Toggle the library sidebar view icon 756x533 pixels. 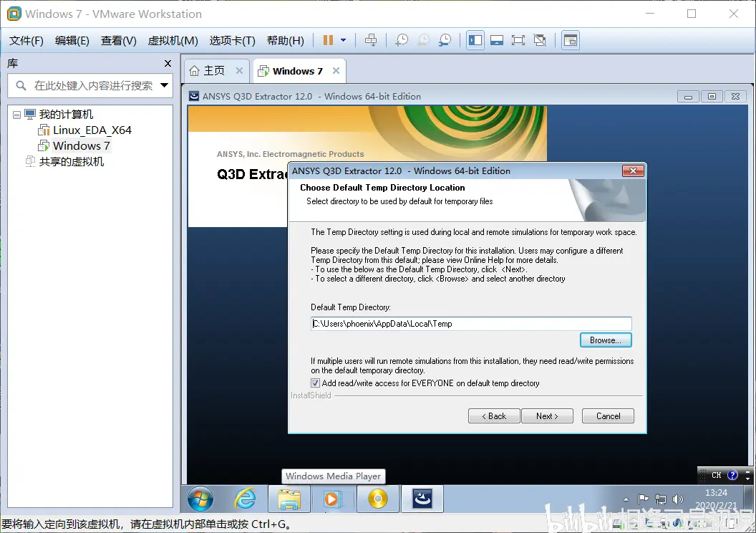(x=475, y=41)
